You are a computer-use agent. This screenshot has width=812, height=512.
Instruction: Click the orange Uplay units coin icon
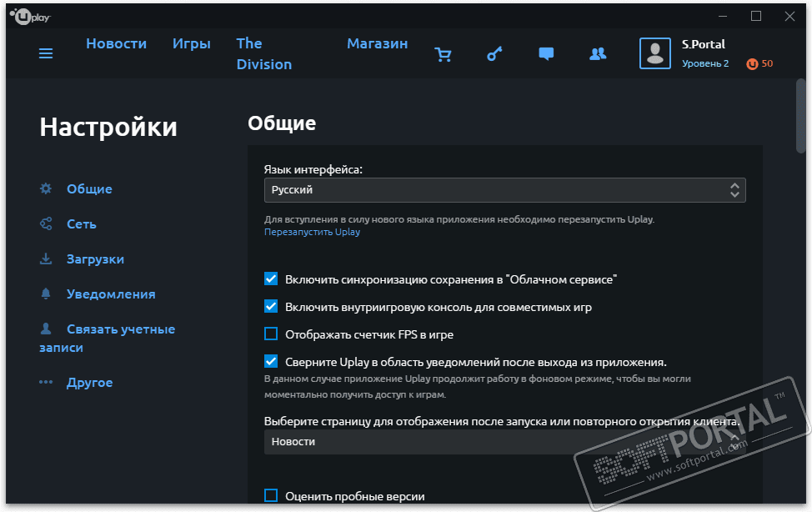coord(752,63)
